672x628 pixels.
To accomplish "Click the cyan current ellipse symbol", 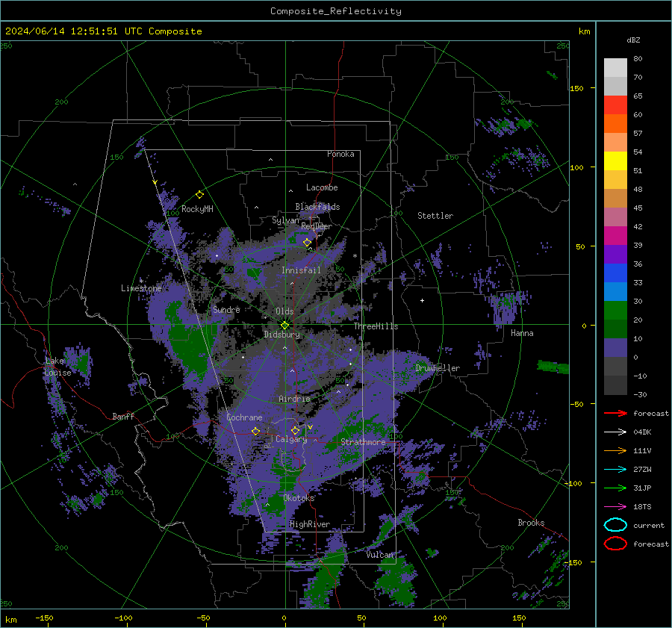I will [615, 525].
